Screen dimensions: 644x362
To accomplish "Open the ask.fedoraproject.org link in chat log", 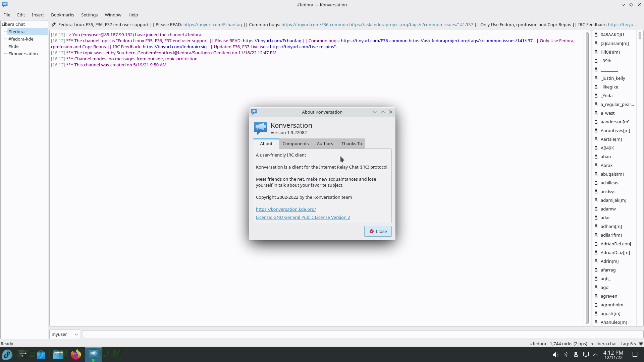I will tap(471, 41).
